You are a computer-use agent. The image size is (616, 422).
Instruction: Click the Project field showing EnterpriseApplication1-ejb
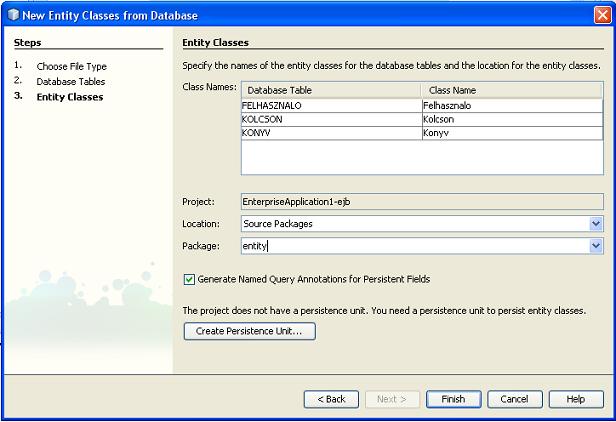[422, 202]
